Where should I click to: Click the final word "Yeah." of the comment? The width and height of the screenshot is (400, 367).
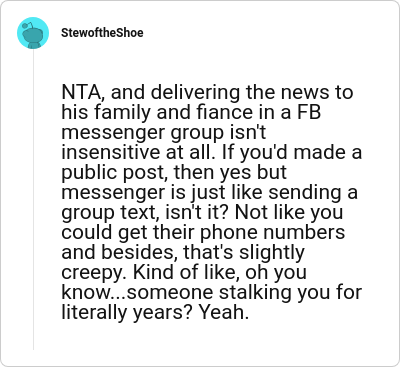224,312
